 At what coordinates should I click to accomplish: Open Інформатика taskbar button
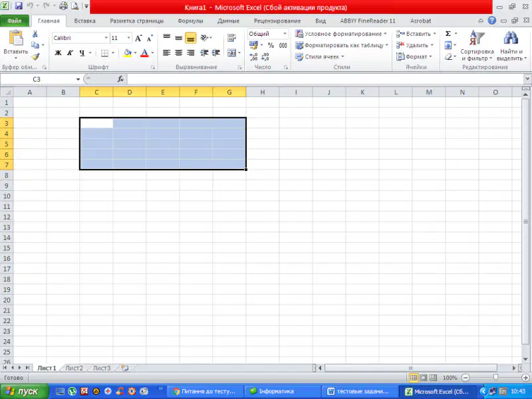point(281,392)
